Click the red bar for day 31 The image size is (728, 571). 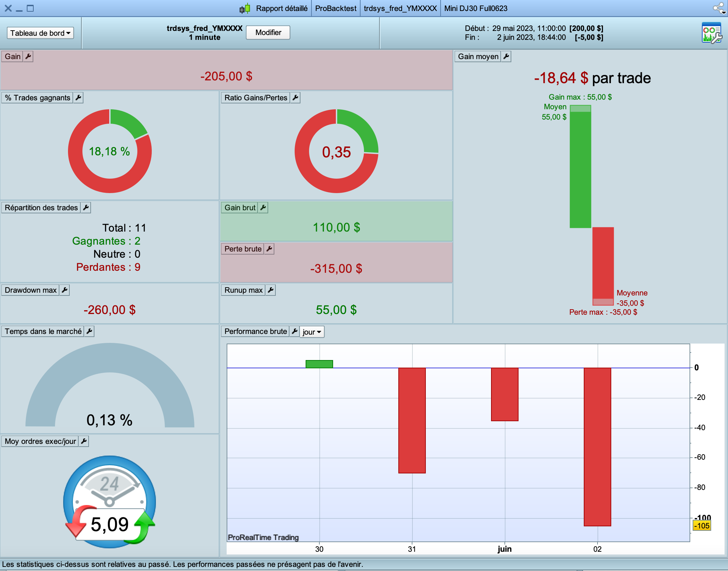[x=412, y=420]
